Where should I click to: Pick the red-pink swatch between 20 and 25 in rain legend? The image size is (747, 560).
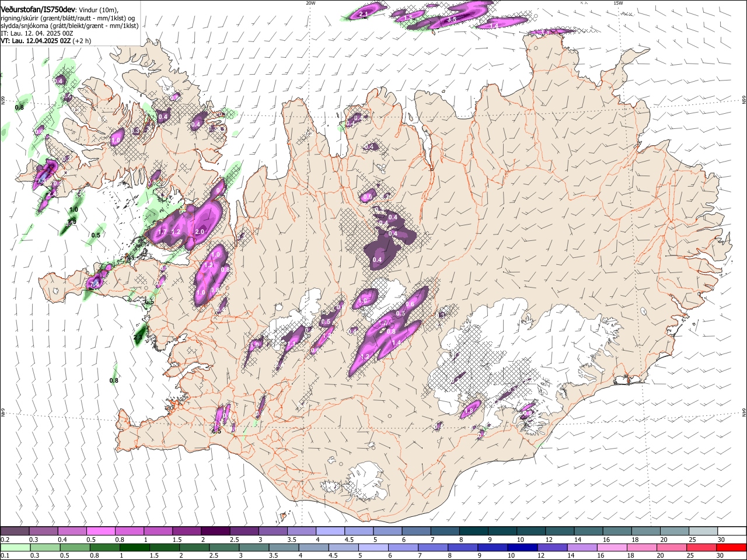(x=672, y=547)
